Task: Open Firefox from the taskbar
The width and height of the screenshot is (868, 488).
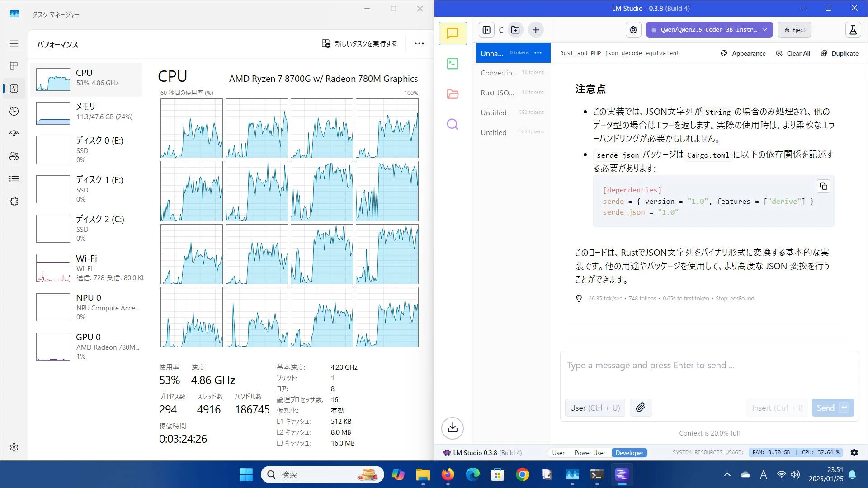Action: [448, 474]
